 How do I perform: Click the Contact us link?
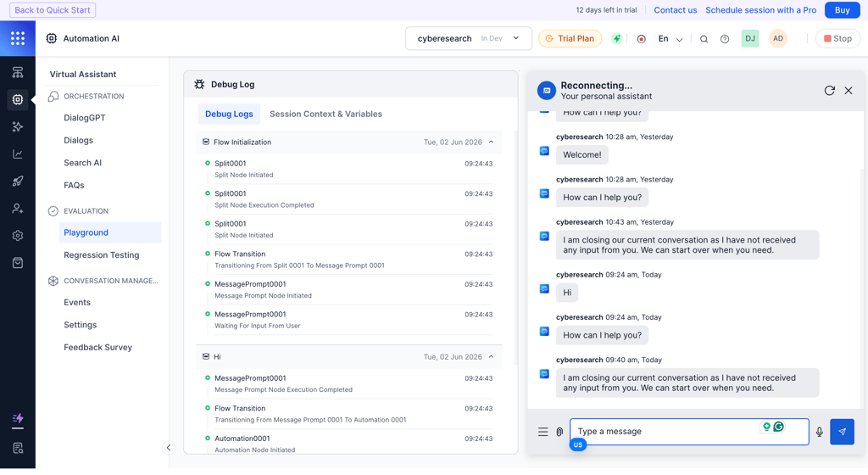676,10
